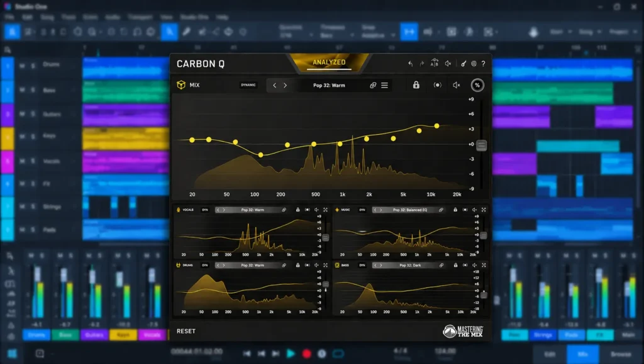Toggle DYN on the Vocals panel

click(205, 210)
